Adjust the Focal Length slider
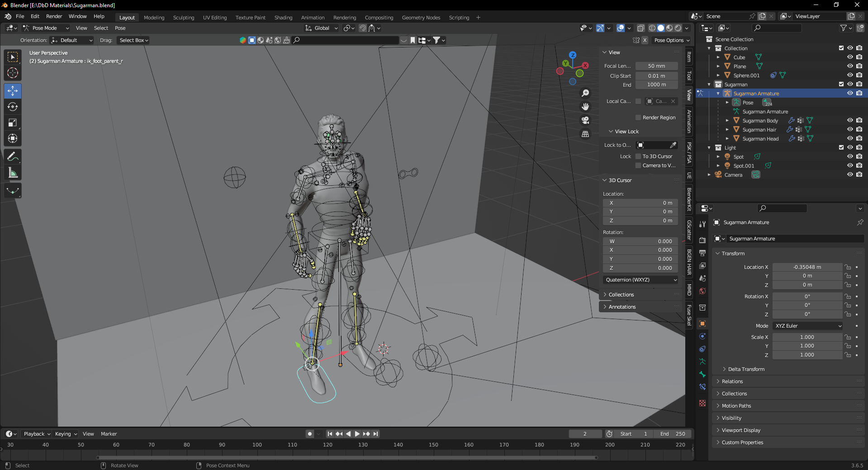Image resolution: width=868 pixels, height=470 pixels. (656, 66)
